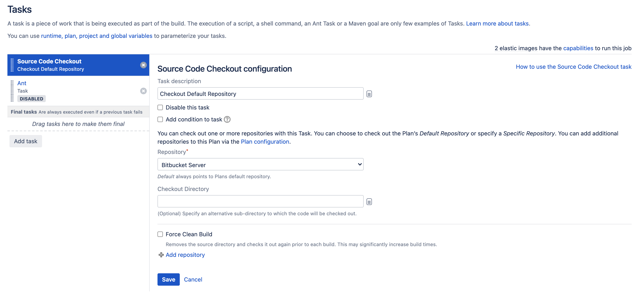Click in the Checkout Directory input field

[x=260, y=201]
